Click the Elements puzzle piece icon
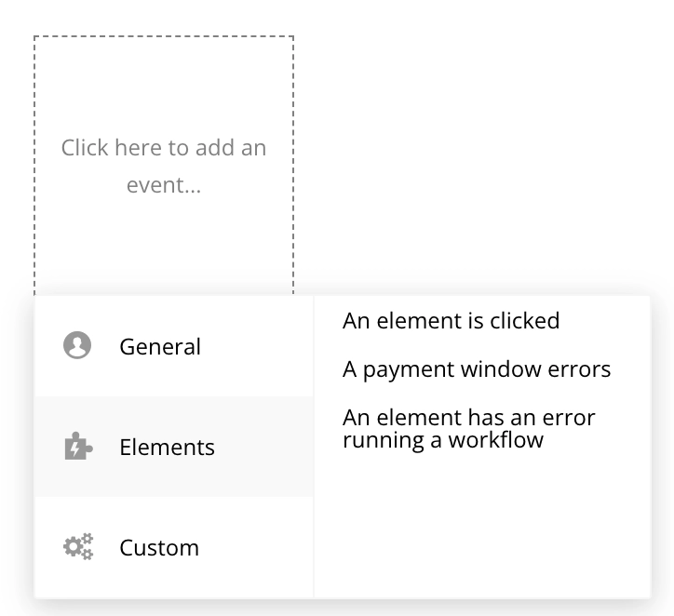Image resolution: width=674 pixels, height=616 pixels. coord(77,447)
